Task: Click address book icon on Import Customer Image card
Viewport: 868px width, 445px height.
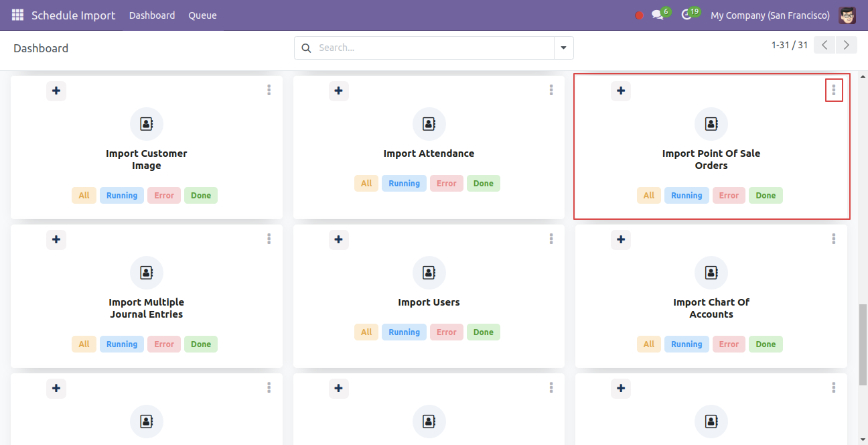Action: click(147, 124)
